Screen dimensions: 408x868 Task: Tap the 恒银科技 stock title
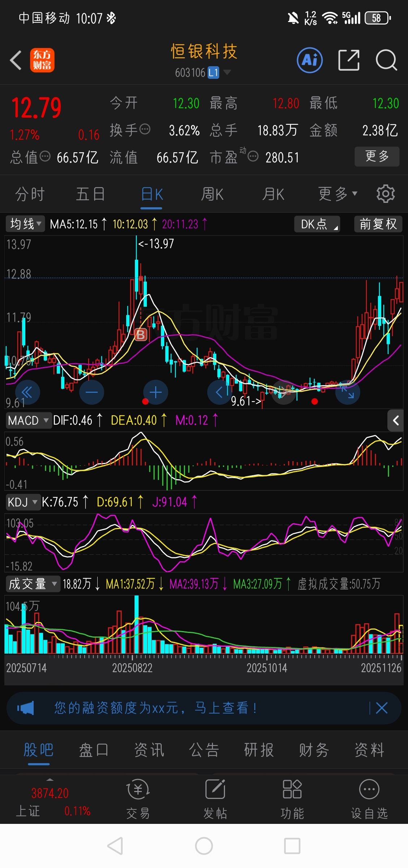click(x=204, y=51)
